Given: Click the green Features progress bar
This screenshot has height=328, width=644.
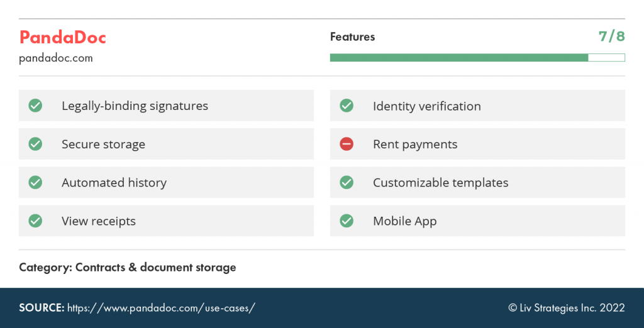Looking at the screenshot, I should coord(477,57).
